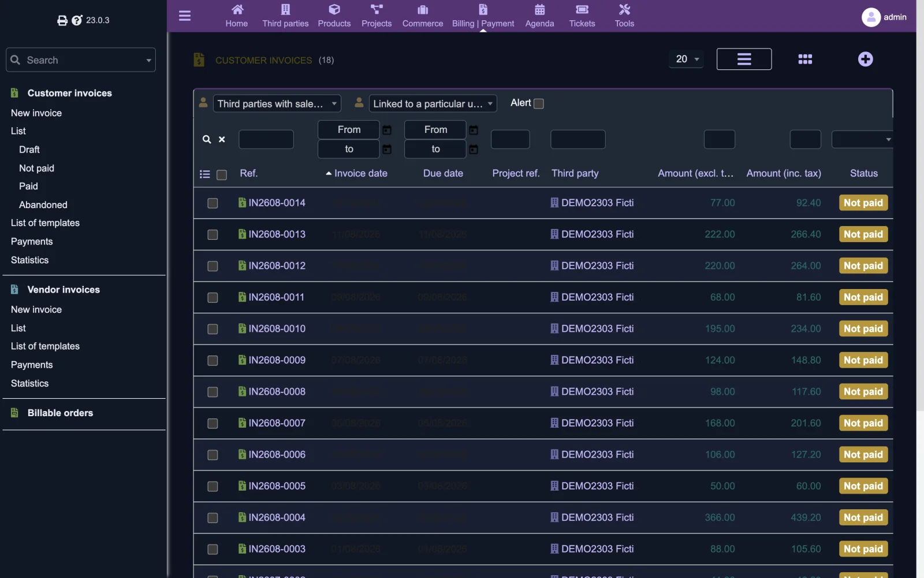This screenshot has height=578, width=924.
Task: Check the row for IN2608-0009
Action: (213, 361)
